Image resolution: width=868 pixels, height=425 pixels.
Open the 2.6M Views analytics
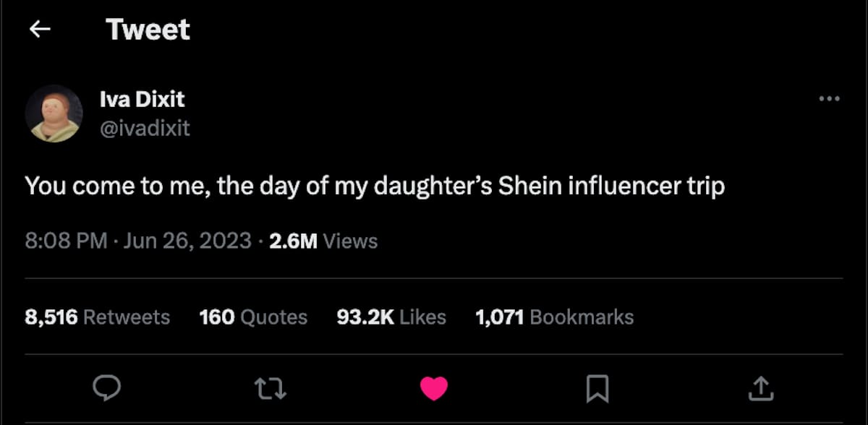[323, 240]
